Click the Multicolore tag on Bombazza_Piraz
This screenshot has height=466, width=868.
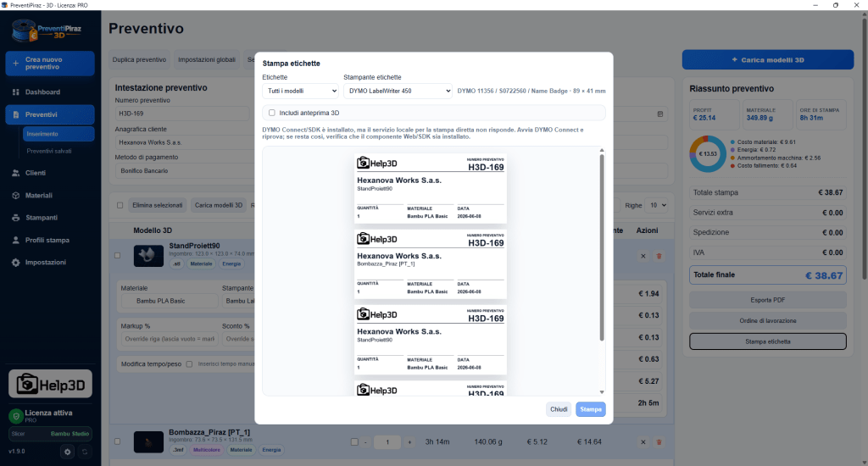pyautogui.click(x=207, y=450)
